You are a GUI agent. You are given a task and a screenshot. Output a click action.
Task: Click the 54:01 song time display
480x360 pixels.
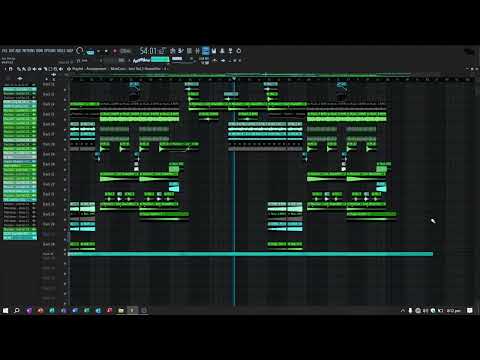[x=148, y=51]
